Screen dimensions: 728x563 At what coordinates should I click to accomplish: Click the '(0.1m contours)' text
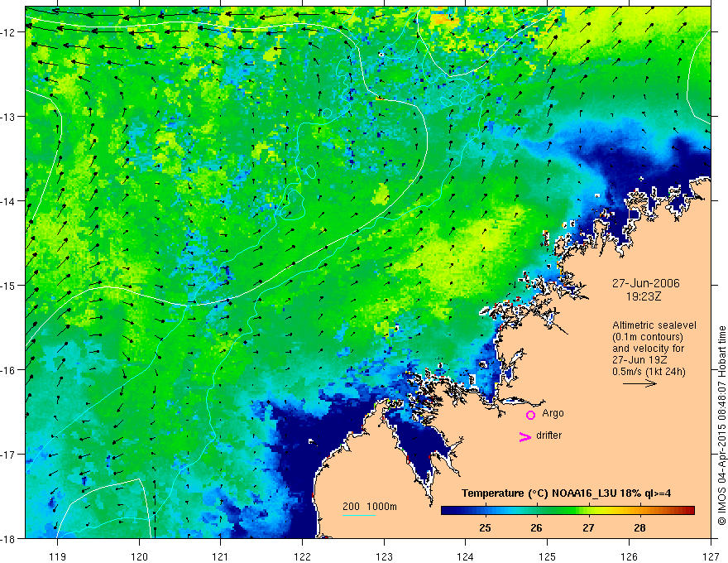(648, 337)
